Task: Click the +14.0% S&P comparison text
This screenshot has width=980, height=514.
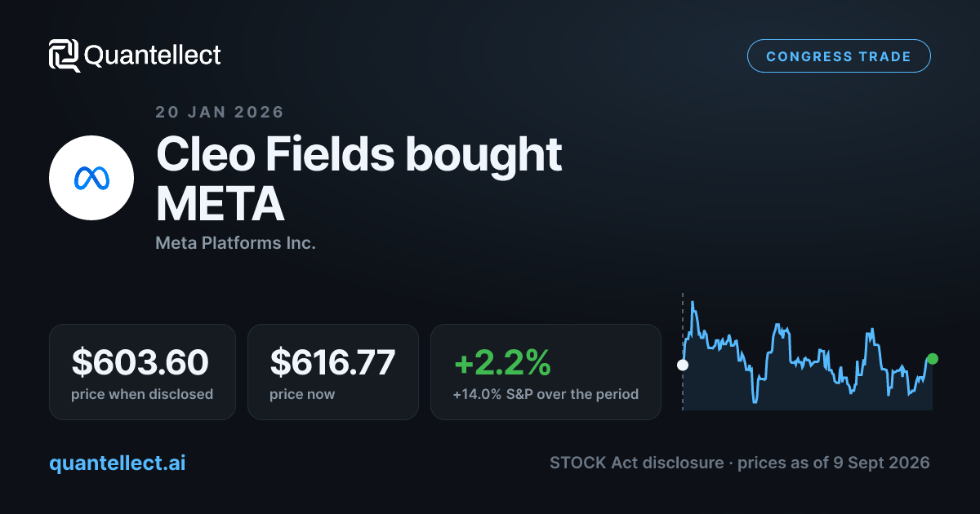Action: (x=546, y=394)
